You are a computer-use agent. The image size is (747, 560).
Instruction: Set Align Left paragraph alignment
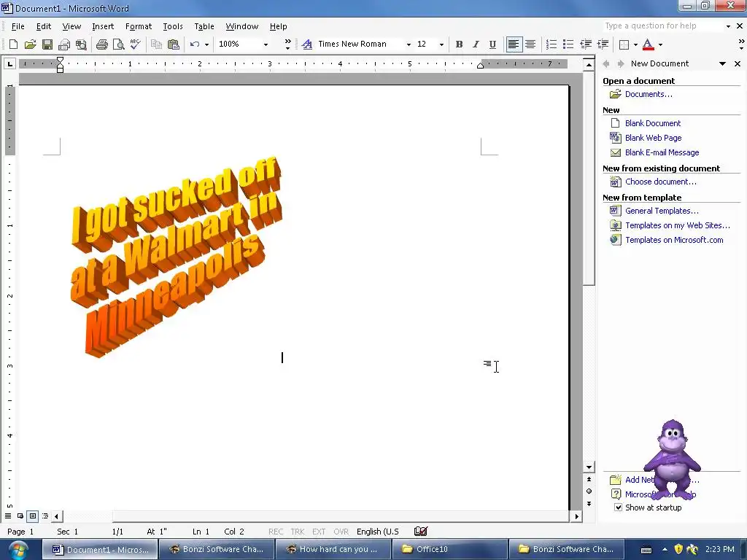513,44
